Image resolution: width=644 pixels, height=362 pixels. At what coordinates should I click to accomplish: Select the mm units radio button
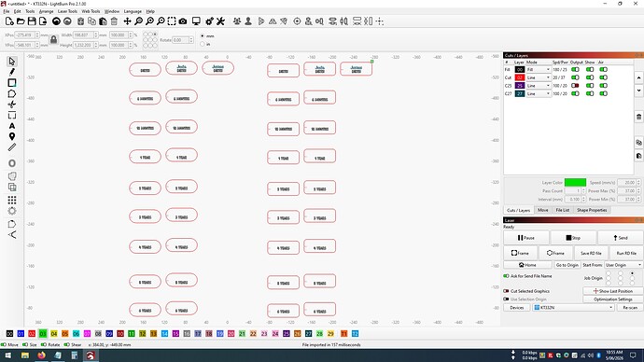coord(203,36)
